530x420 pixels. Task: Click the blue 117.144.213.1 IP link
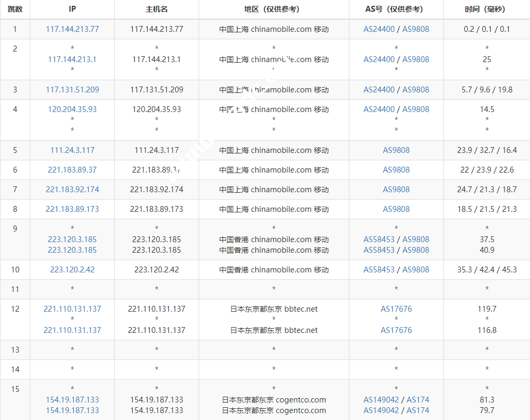click(x=72, y=59)
